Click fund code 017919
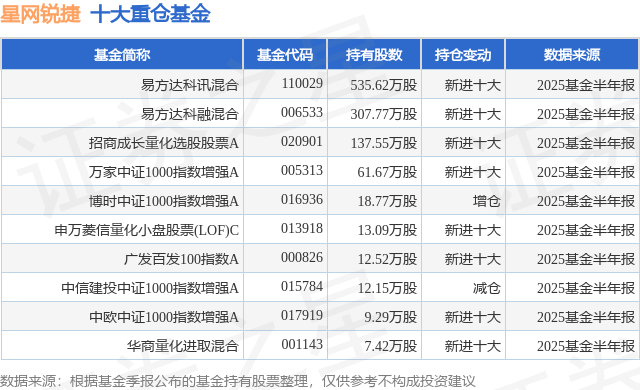Screen dimensions: 640x390 pos(302,315)
